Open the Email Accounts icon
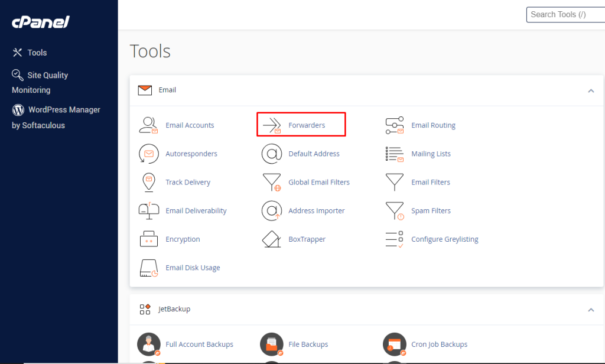The height and width of the screenshot is (364, 605). click(148, 125)
